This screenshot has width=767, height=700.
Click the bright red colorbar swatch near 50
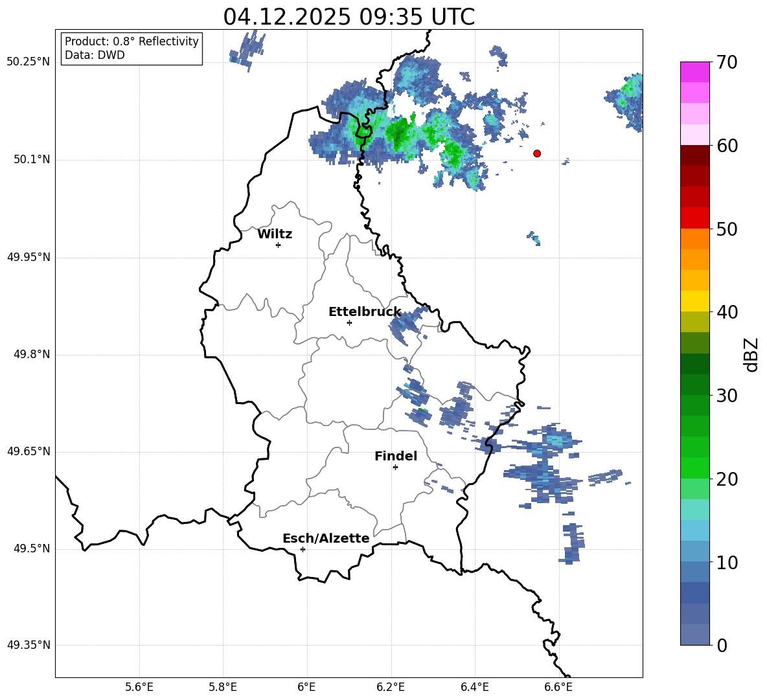click(x=694, y=218)
